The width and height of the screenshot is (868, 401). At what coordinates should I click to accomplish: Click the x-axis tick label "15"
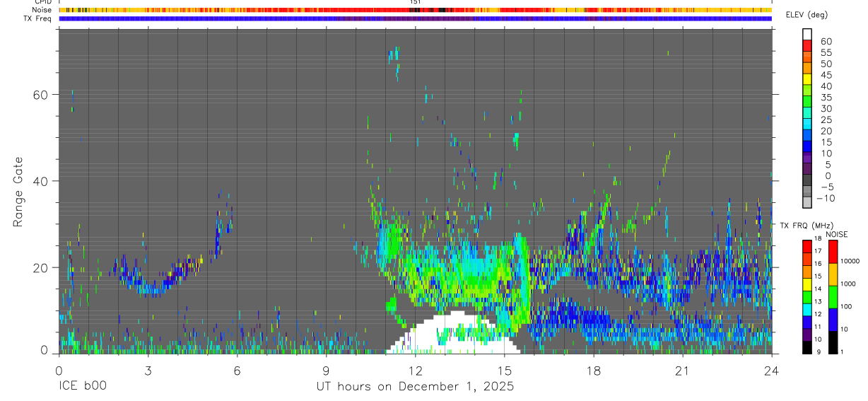(x=504, y=371)
